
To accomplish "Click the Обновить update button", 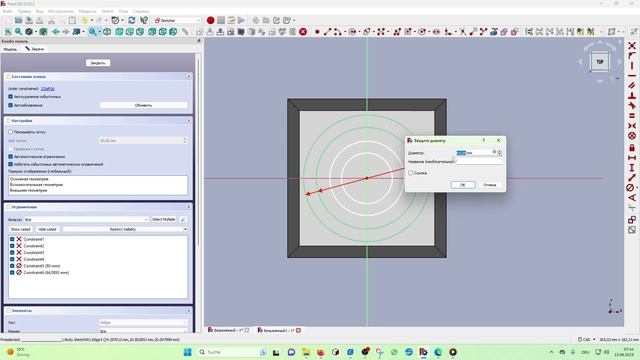I will pyautogui.click(x=143, y=105).
